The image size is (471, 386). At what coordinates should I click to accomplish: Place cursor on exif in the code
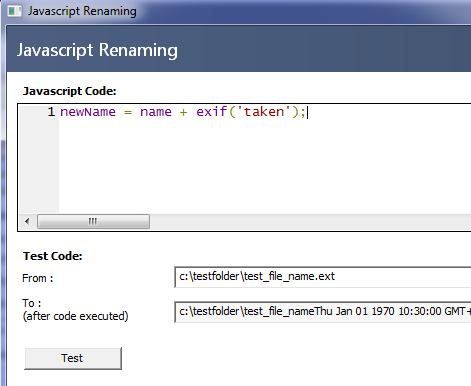tap(211, 112)
